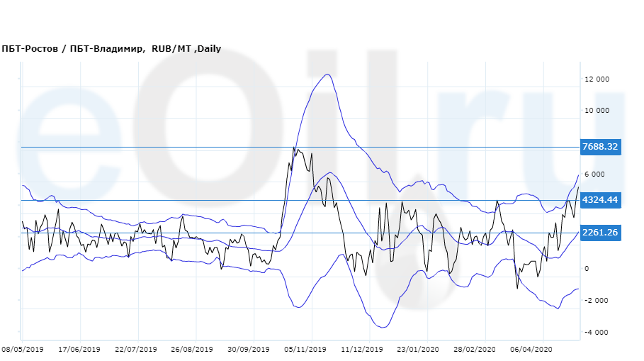Click the 11/12/2019 date axis label

point(361,350)
